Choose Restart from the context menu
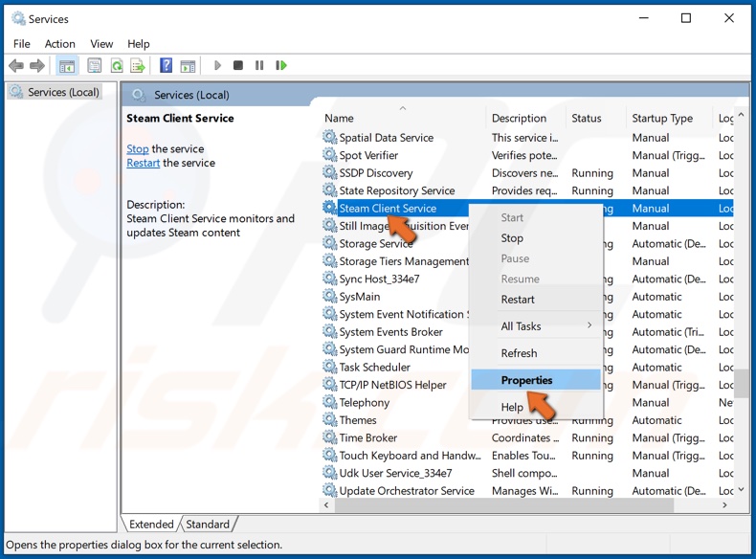Image resolution: width=756 pixels, height=559 pixels. [518, 300]
